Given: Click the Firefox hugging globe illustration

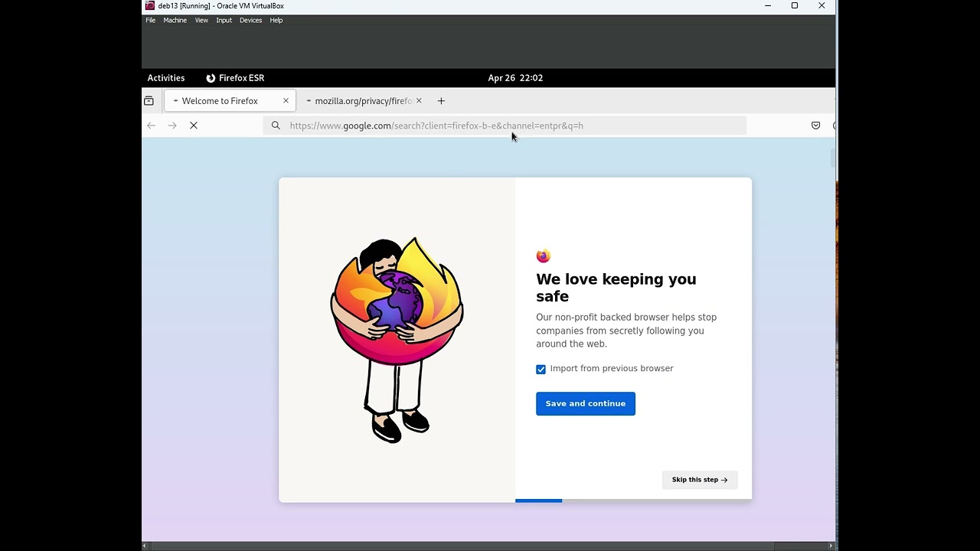Looking at the screenshot, I should point(397,340).
